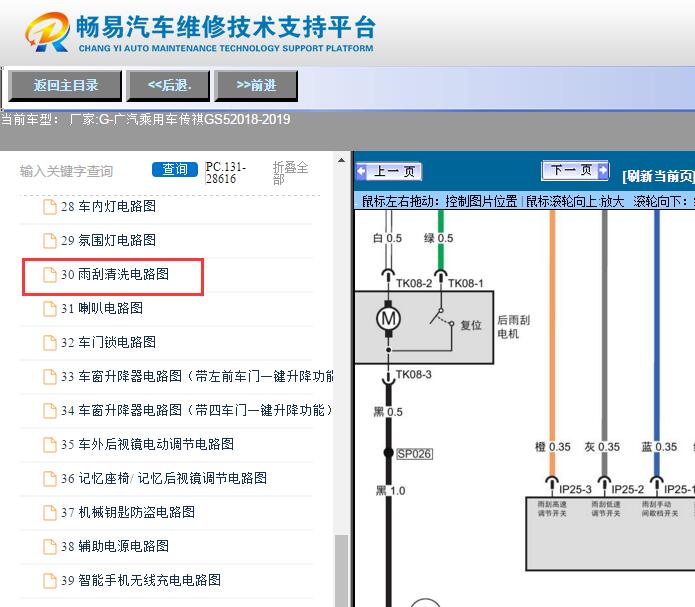695x607 pixels.
Task: Click the 黑 1.0 wire label
Action: click(x=390, y=491)
